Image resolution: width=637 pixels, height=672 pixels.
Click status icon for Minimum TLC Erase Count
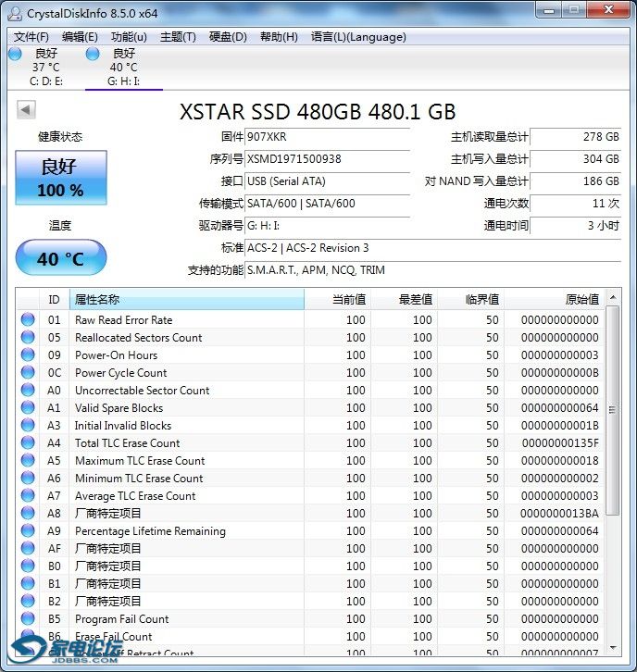28,478
